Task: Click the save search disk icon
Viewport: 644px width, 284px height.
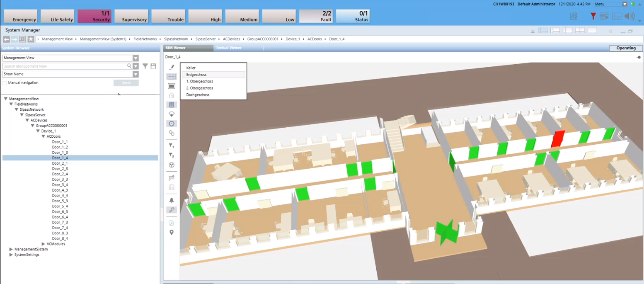Action: coord(153,66)
